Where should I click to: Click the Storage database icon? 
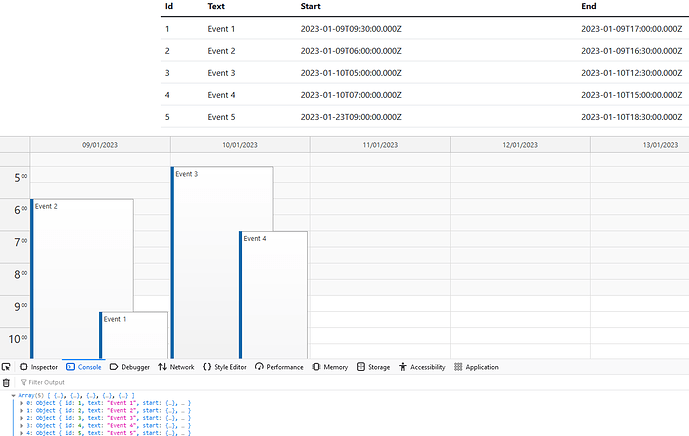point(361,367)
